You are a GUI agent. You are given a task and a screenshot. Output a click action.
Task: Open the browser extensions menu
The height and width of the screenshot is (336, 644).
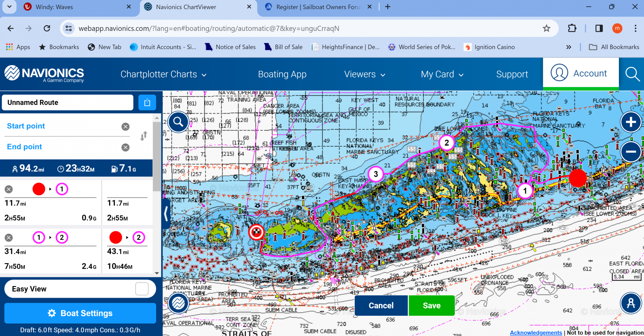[x=572, y=28]
